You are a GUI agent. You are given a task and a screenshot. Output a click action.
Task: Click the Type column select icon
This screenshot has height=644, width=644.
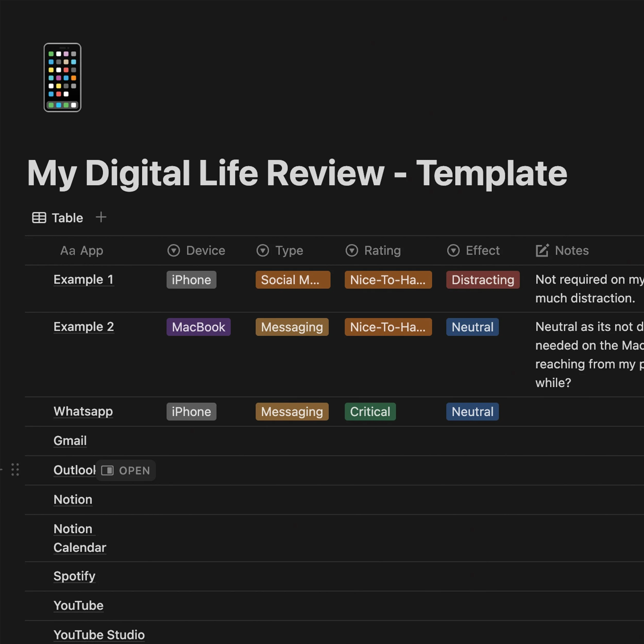pos(262,250)
